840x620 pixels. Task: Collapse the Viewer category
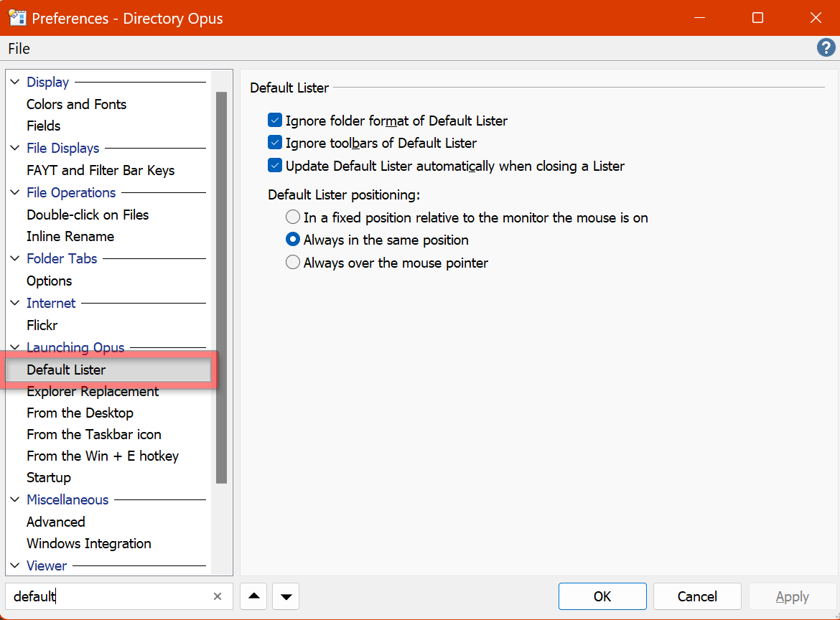click(15, 565)
